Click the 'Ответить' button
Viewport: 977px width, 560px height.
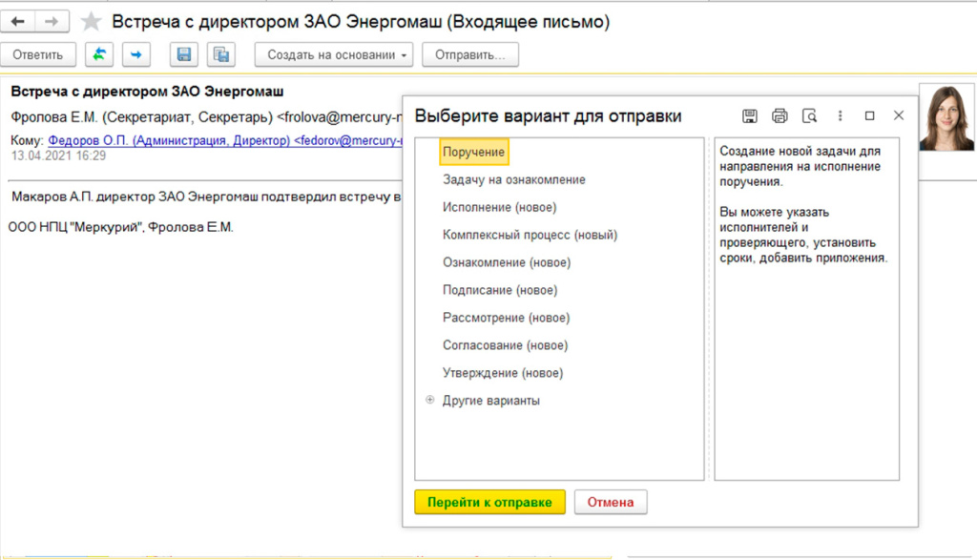point(38,54)
